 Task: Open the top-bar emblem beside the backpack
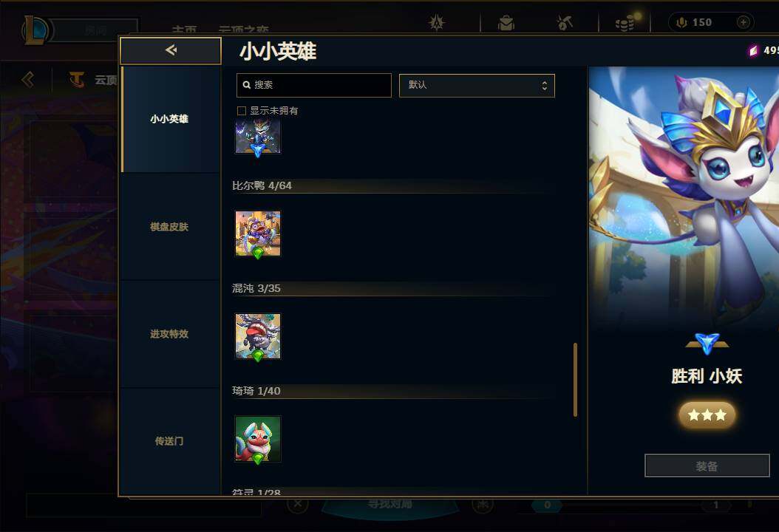click(x=437, y=23)
